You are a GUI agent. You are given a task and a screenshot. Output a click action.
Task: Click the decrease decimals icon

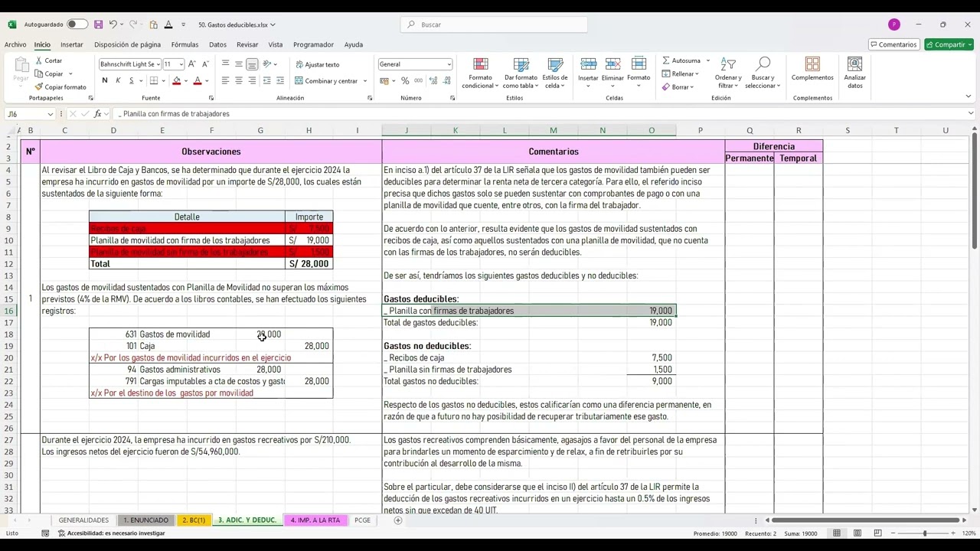click(x=446, y=80)
